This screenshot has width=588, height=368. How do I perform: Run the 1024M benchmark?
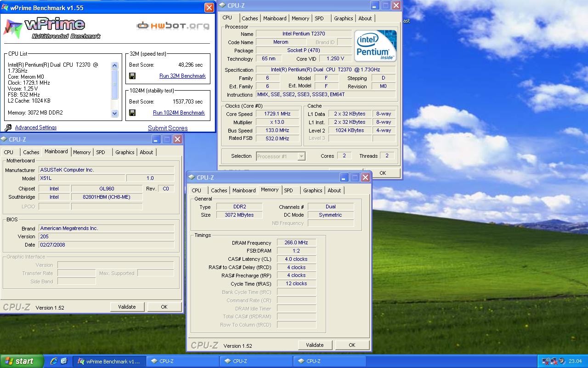point(179,113)
